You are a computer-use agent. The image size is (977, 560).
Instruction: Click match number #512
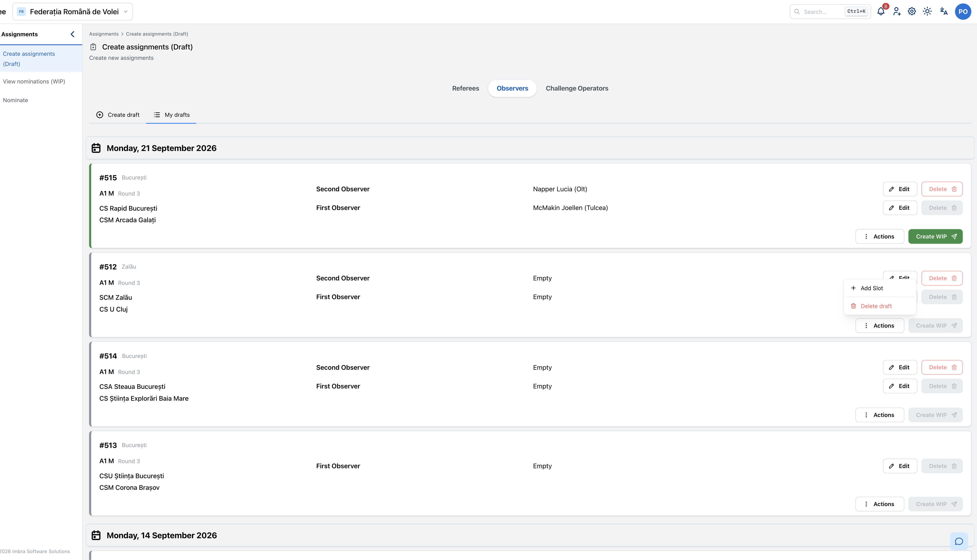pos(108,267)
